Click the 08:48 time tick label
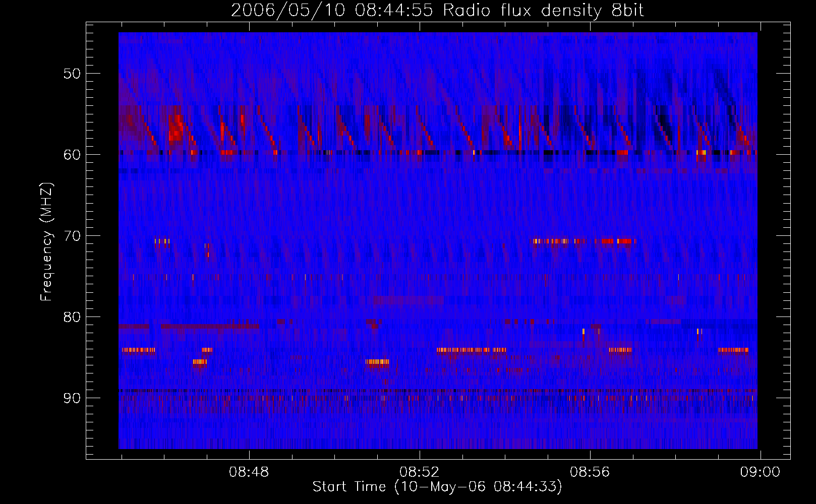The height and width of the screenshot is (504, 816). pyautogui.click(x=249, y=472)
